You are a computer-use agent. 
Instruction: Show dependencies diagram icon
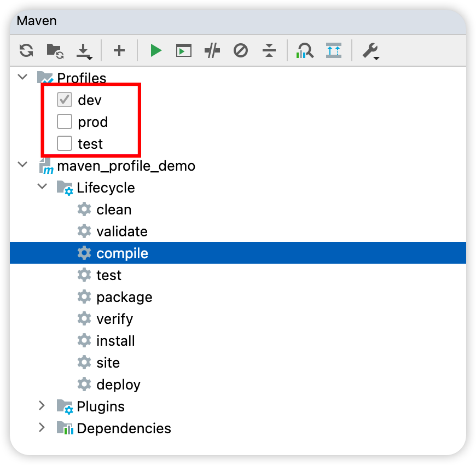pyautogui.click(x=334, y=50)
